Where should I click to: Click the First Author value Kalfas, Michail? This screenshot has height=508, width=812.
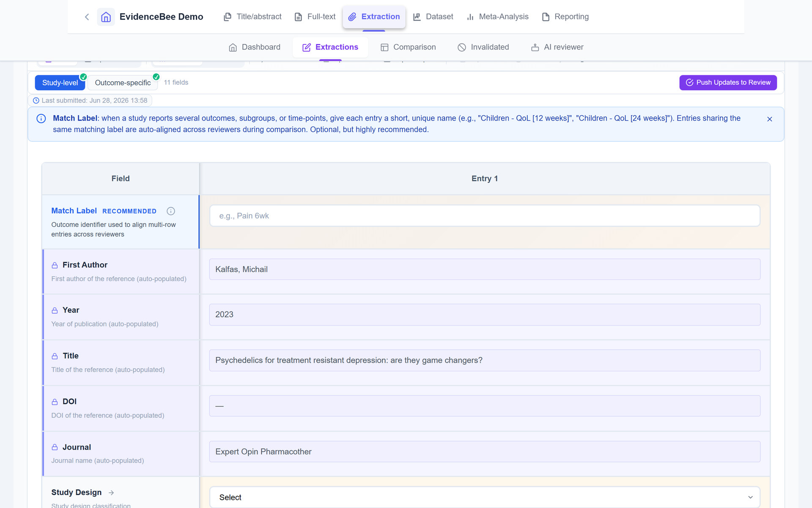[485, 269]
